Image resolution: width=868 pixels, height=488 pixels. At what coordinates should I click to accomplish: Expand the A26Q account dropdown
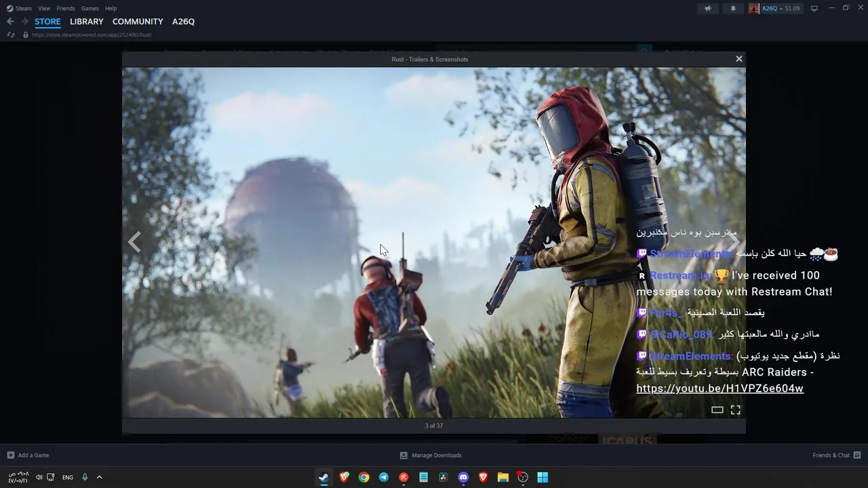pos(781,8)
